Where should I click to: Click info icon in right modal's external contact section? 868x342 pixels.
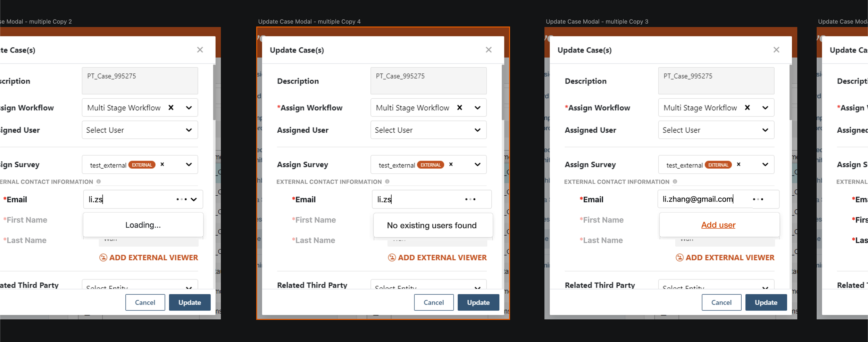point(675,181)
